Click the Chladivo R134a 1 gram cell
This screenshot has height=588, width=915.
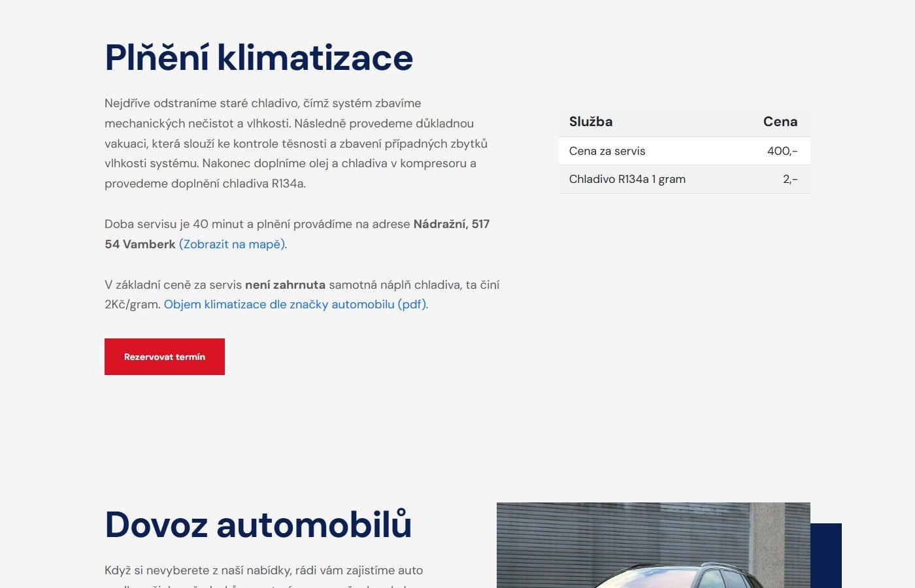click(x=627, y=179)
